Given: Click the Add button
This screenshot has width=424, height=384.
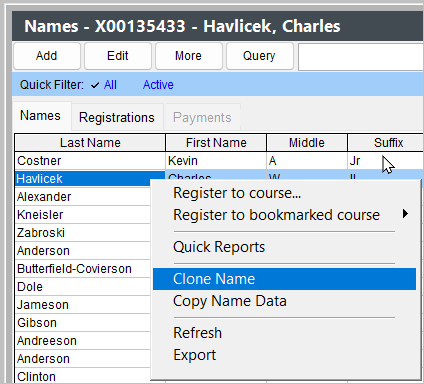Looking at the screenshot, I should (47, 56).
